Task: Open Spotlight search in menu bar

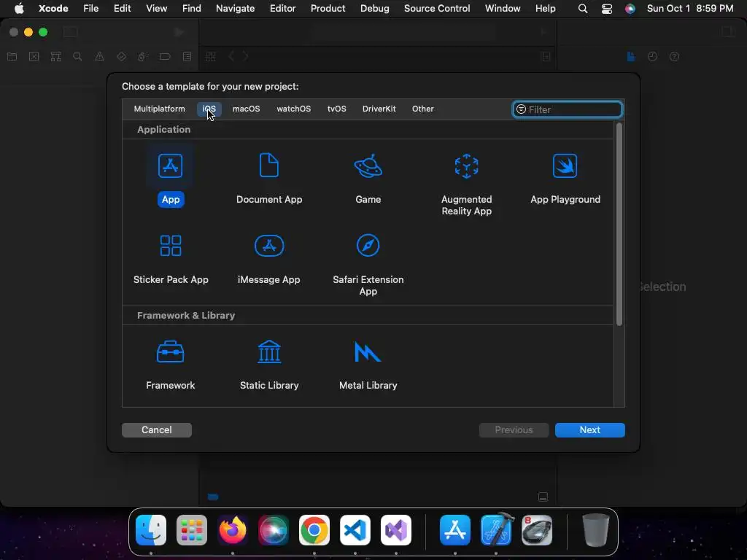Action: click(582, 8)
